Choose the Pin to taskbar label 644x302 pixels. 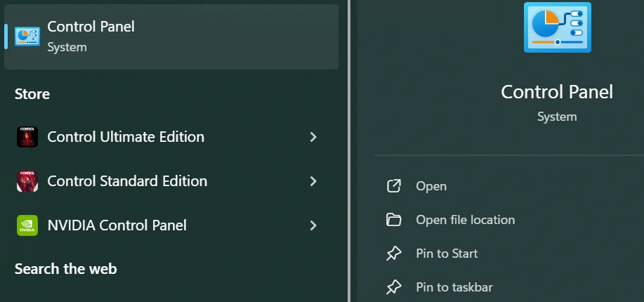pos(454,287)
